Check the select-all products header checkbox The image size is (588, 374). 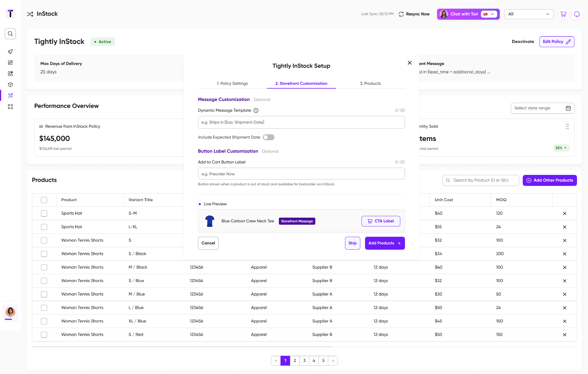pyautogui.click(x=44, y=200)
